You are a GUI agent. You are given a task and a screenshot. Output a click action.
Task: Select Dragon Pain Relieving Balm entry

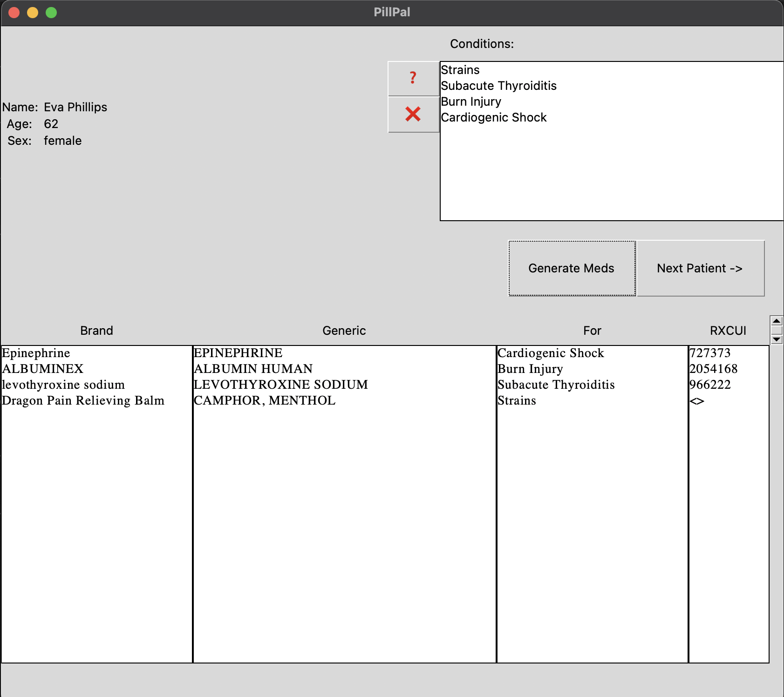click(x=83, y=400)
